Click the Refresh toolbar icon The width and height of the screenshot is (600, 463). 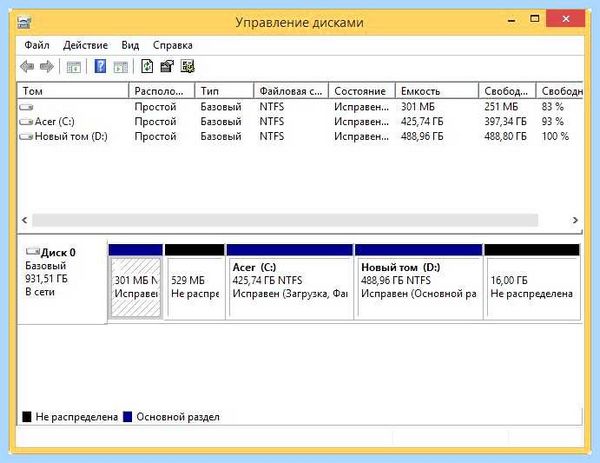tap(147, 66)
